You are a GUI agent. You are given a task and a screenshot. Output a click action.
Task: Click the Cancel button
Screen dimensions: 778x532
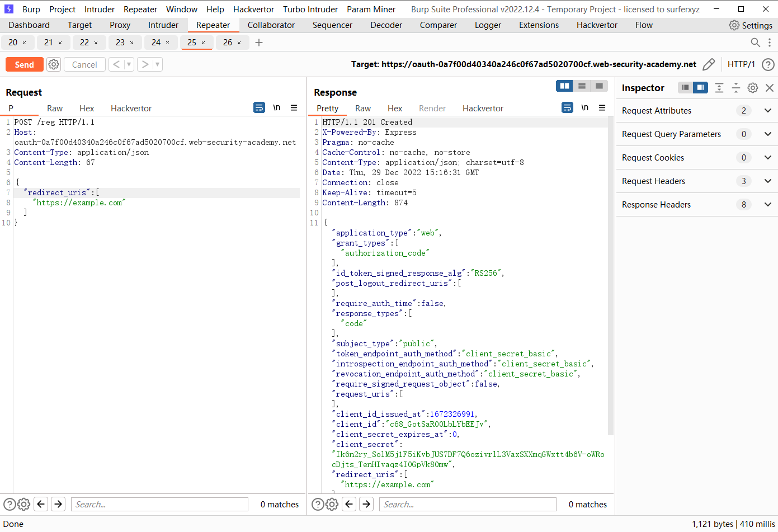[x=84, y=64]
